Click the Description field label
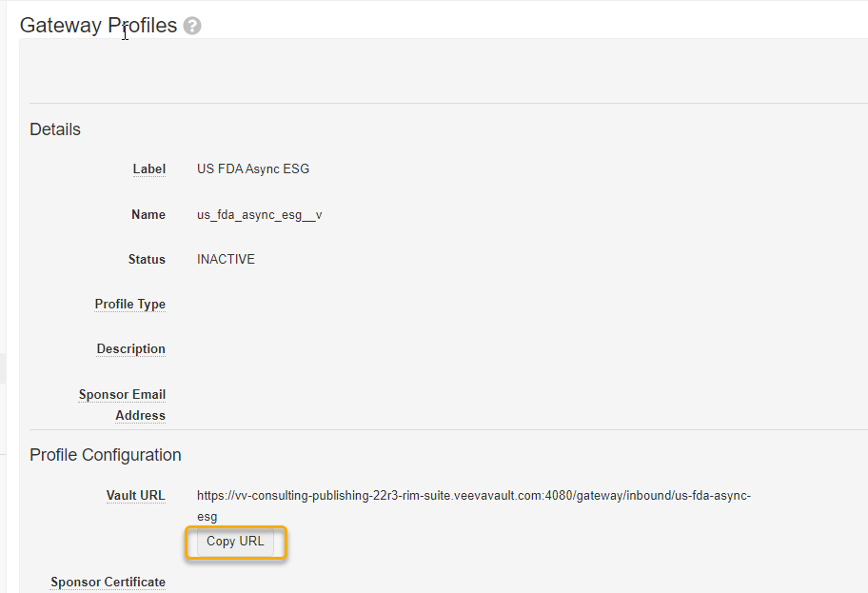This screenshot has width=868, height=593. tap(131, 348)
